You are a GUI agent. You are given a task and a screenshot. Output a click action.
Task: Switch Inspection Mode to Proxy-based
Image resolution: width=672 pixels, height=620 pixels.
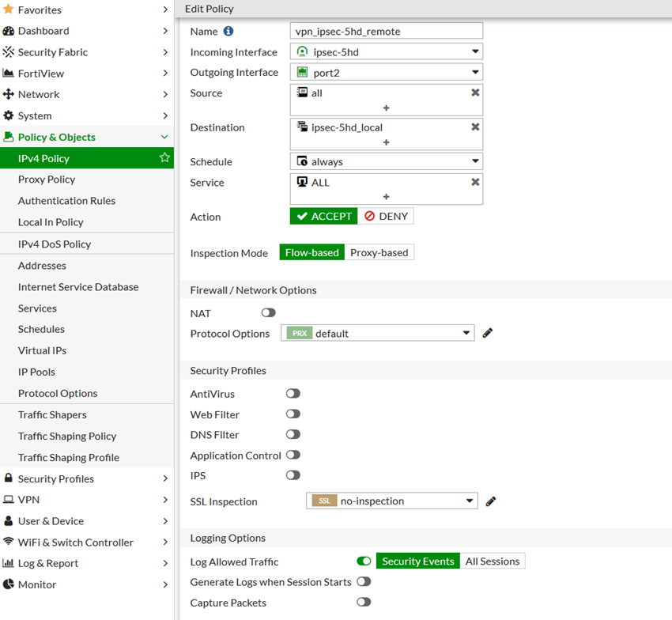coord(379,253)
